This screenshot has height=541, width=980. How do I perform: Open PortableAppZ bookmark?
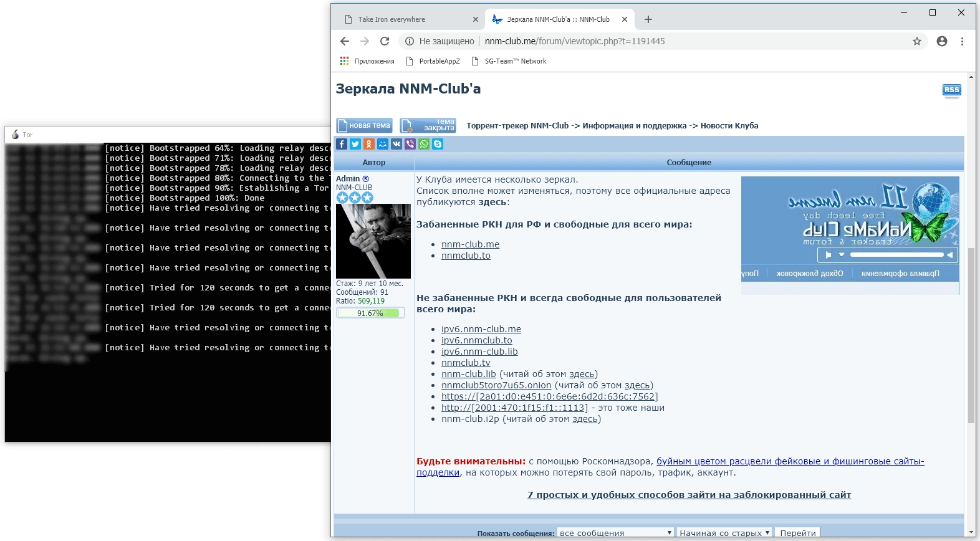433,61
